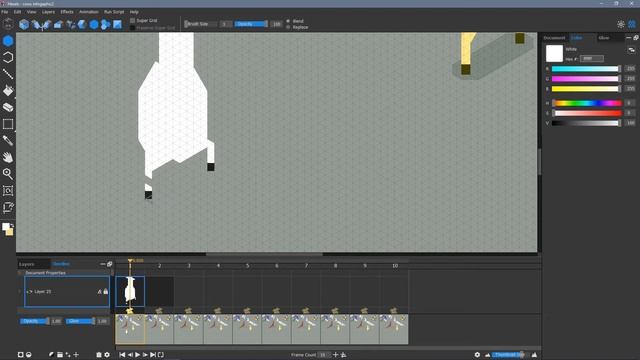Click the house-shaped shape mode icon

point(58,25)
